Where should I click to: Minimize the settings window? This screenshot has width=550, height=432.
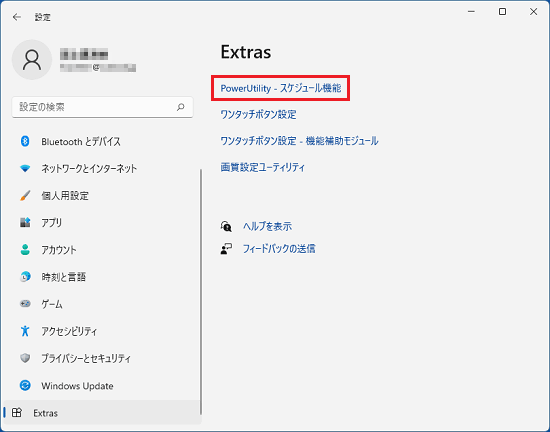tap(471, 12)
